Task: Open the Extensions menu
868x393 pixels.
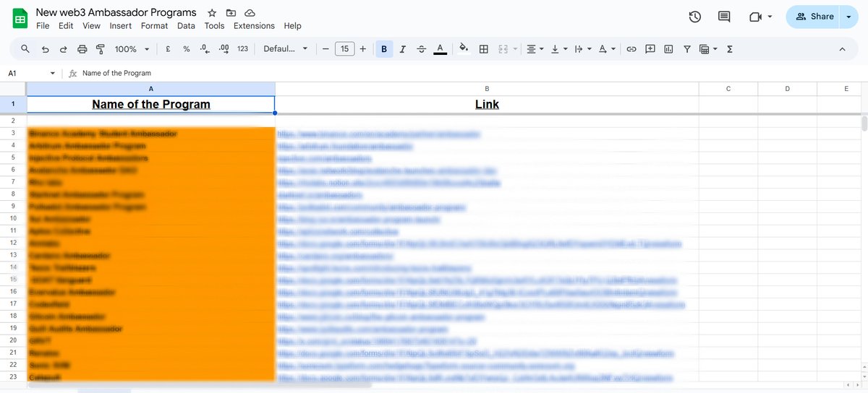Action: (254, 26)
